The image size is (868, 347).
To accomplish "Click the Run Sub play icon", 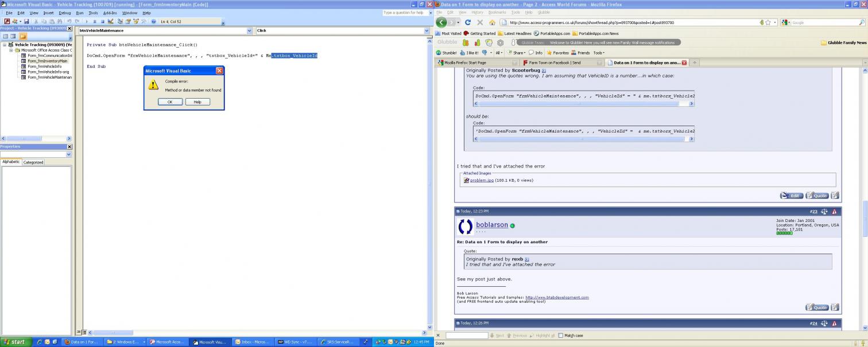I will click(87, 21).
